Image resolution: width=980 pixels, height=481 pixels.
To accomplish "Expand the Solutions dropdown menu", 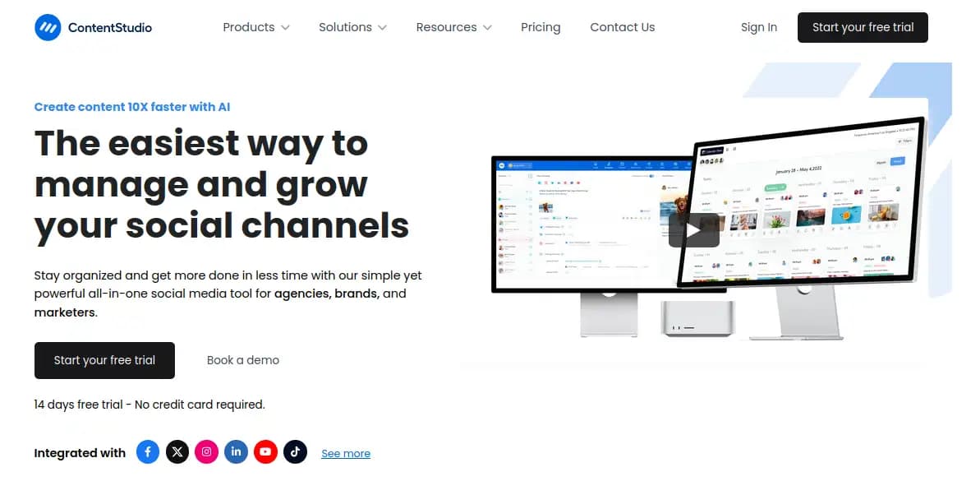I will tap(352, 27).
